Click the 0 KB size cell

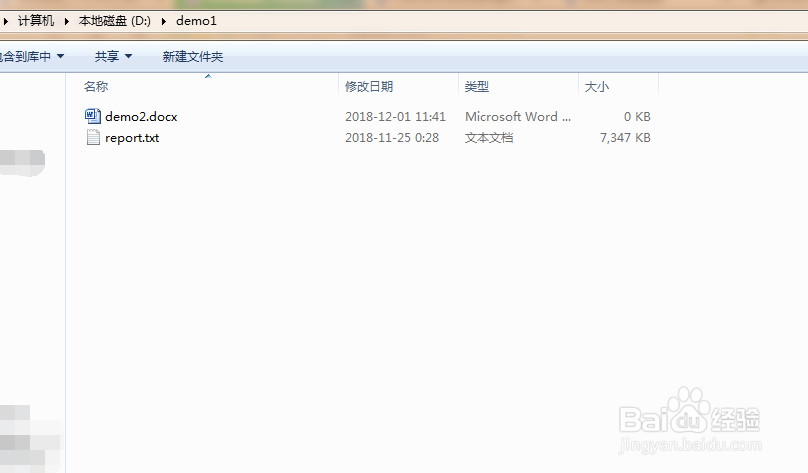click(637, 117)
